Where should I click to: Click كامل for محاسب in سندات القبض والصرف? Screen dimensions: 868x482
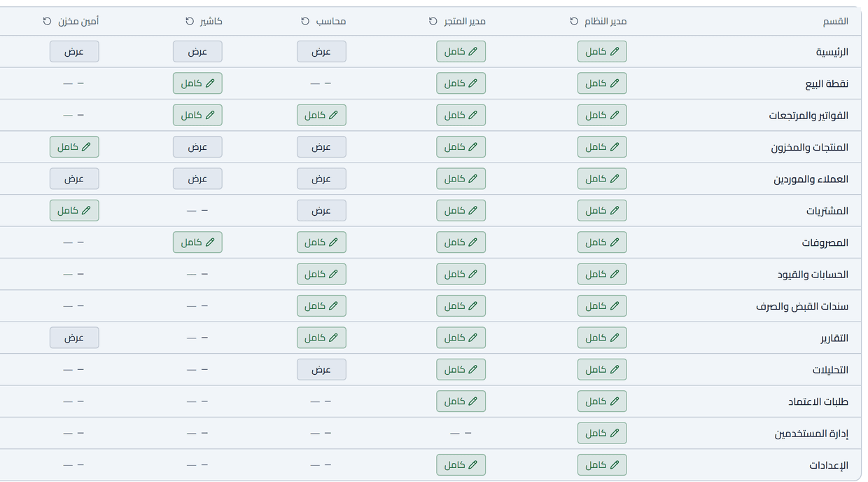pos(321,305)
